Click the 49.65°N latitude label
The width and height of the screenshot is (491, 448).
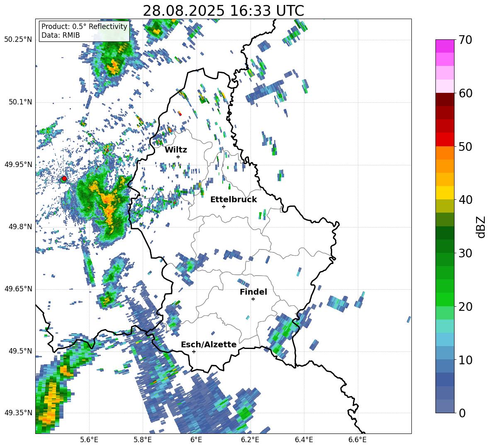(x=18, y=289)
